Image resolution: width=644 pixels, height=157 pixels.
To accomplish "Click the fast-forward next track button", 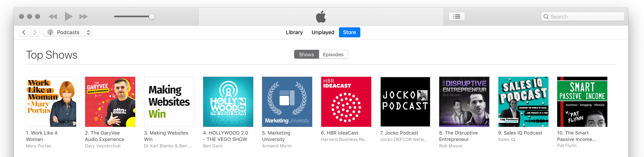I will click(x=83, y=17).
